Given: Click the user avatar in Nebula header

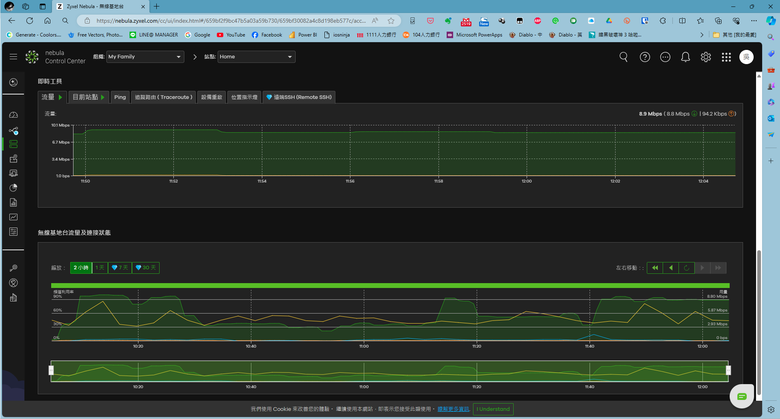Looking at the screenshot, I should click(746, 57).
